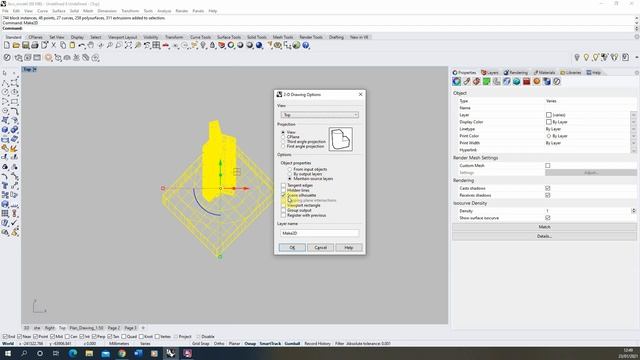Viewport: 640px width, 360px height.
Task: Switch to Plan_Drawing_1:50 viewport tab
Action: (86, 328)
